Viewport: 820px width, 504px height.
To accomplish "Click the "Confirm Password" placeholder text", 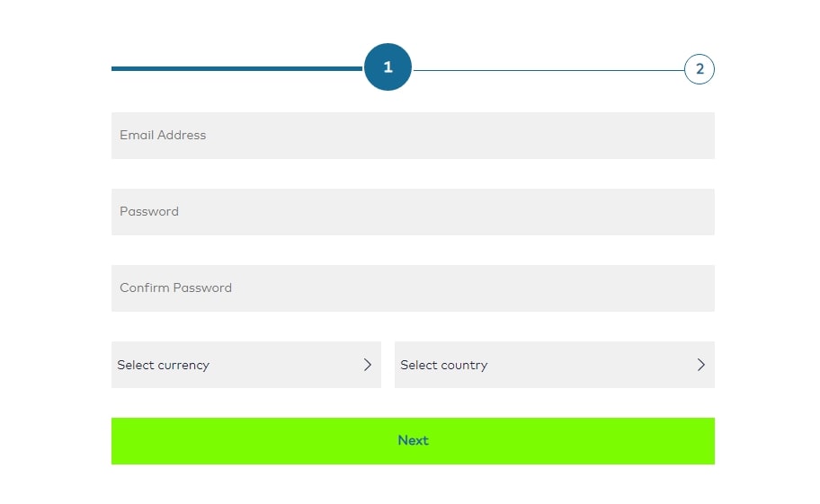I will click(x=175, y=288).
